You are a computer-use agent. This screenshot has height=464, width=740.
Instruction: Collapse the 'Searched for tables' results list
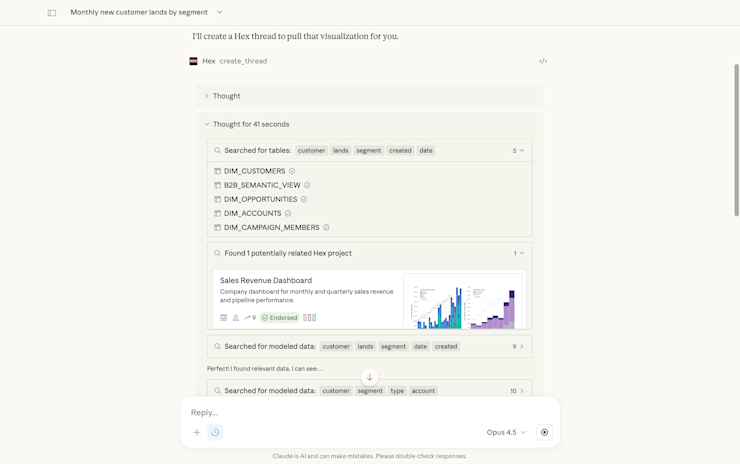[x=518, y=151]
